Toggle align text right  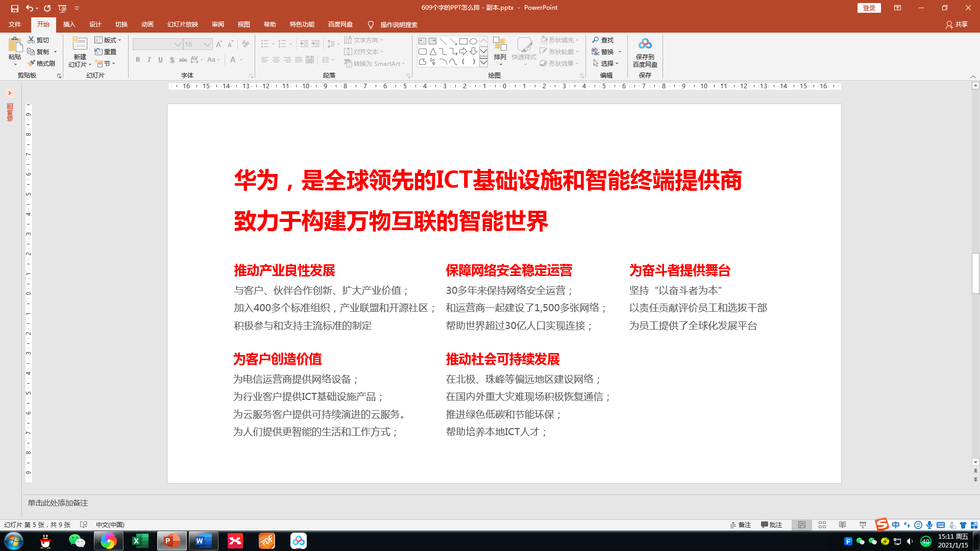(287, 60)
